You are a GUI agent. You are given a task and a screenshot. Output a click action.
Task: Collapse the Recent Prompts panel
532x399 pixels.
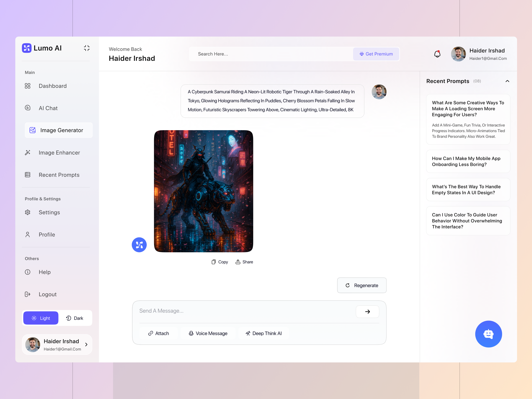coord(507,81)
